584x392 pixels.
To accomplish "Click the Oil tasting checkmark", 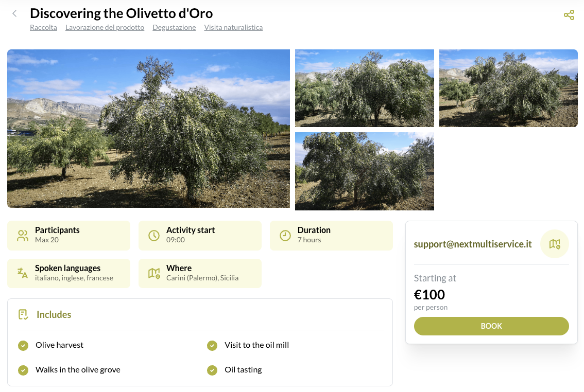I will [x=212, y=370].
